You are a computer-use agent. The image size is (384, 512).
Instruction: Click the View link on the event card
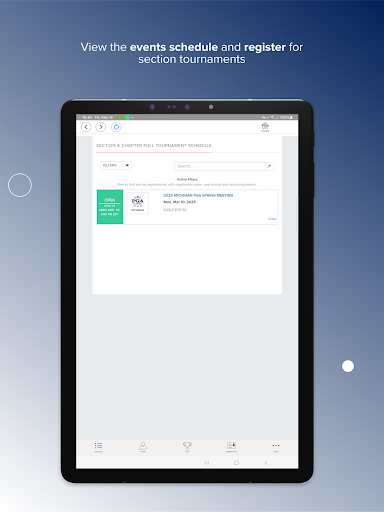tap(272, 219)
